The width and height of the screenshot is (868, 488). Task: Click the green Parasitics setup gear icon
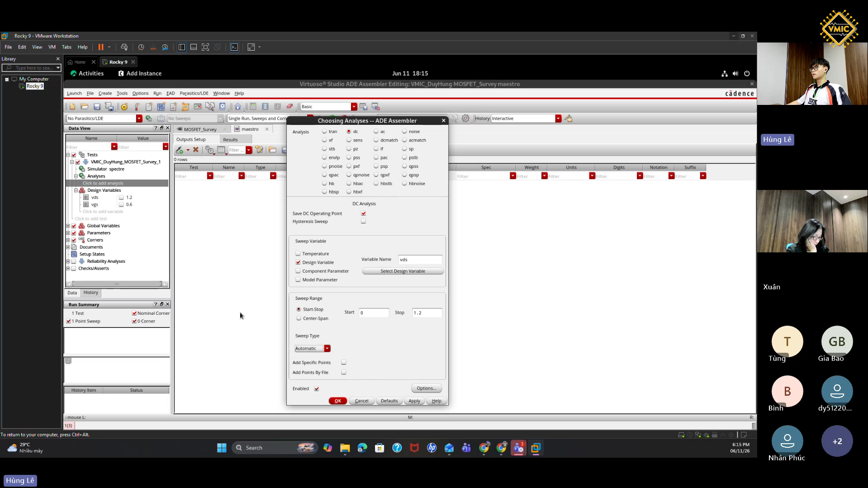coord(149,118)
